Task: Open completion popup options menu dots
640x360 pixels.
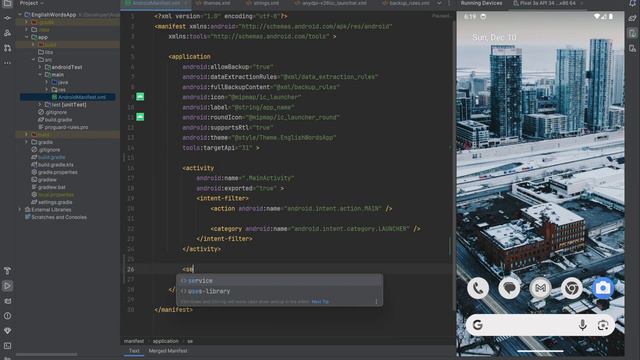Action: [x=376, y=302]
